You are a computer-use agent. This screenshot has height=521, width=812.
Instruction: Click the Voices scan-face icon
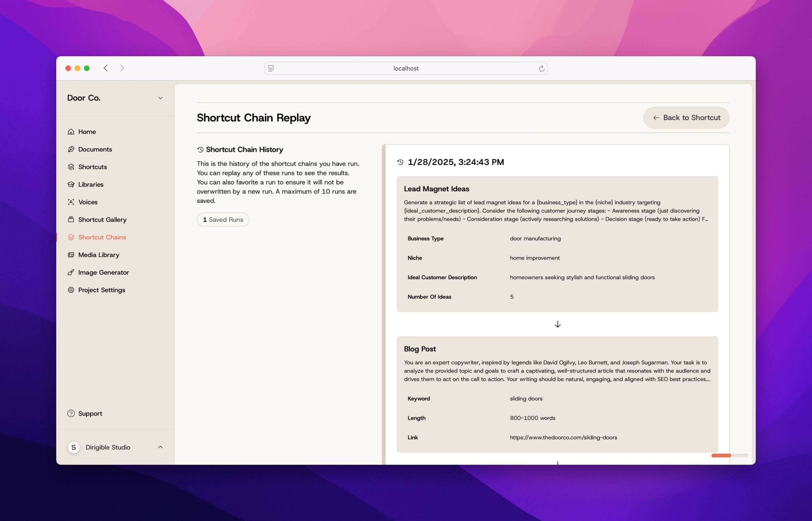(71, 202)
